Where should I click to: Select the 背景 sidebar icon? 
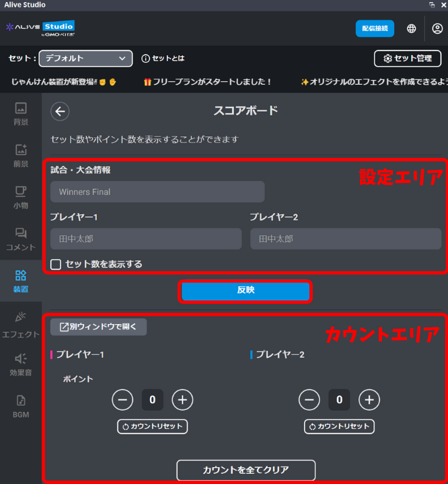[21, 113]
